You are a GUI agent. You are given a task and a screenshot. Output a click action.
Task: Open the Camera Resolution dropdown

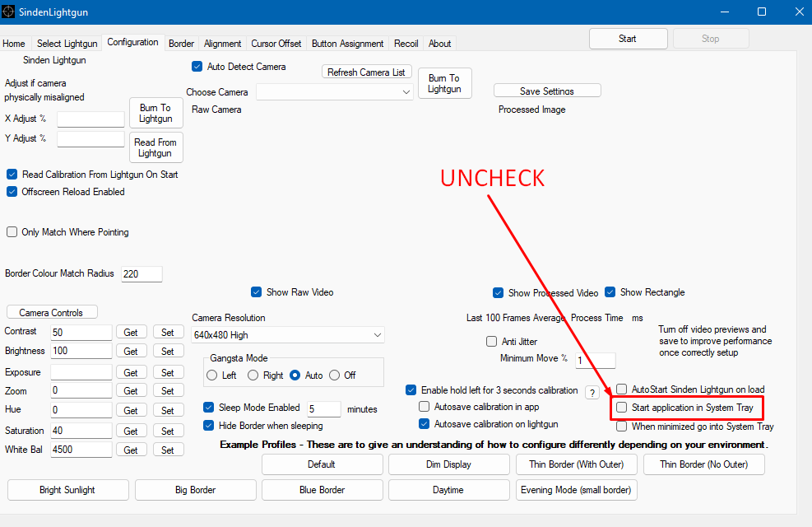tap(287, 335)
